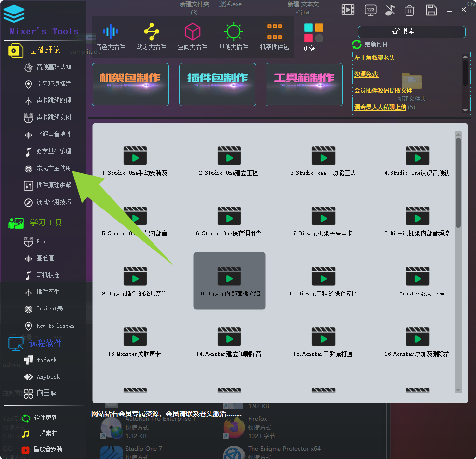This screenshot has width=476, height=459.
Task: Open 音频基础认知 in the sidebar
Action: pyautogui.click(x=48, y=67)
